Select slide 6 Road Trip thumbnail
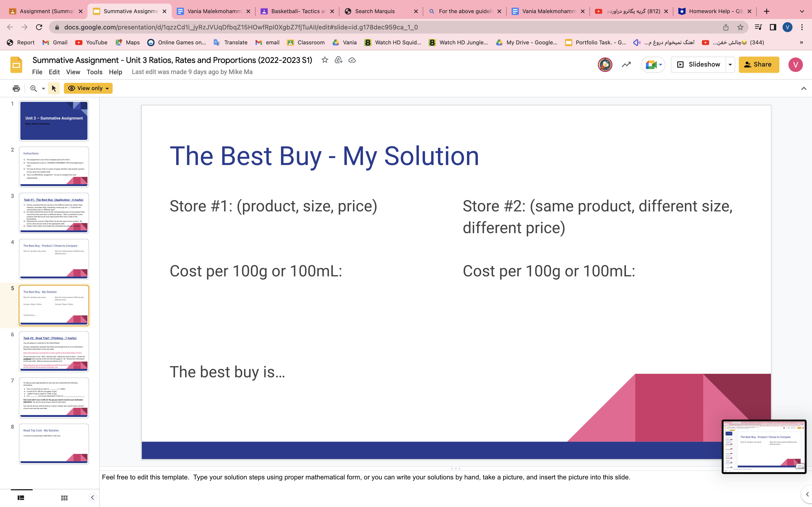This screenshot has height=507, width=812. tap(54, 352)
